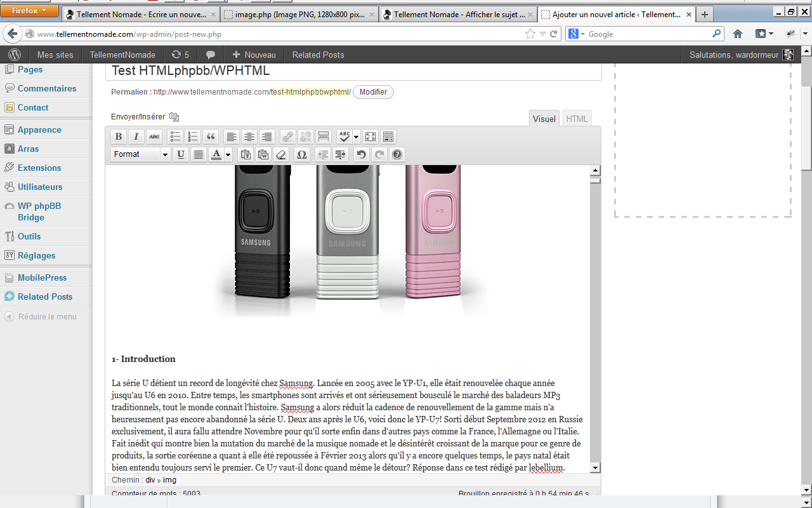Insert an ordered numbered list
The image size is (812, 508).
pos(193,137)
